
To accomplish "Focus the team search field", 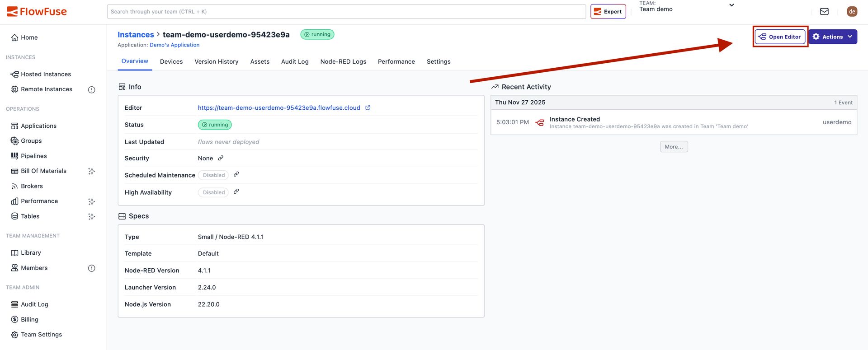I will pyautogui.click(x=346, y=12).
